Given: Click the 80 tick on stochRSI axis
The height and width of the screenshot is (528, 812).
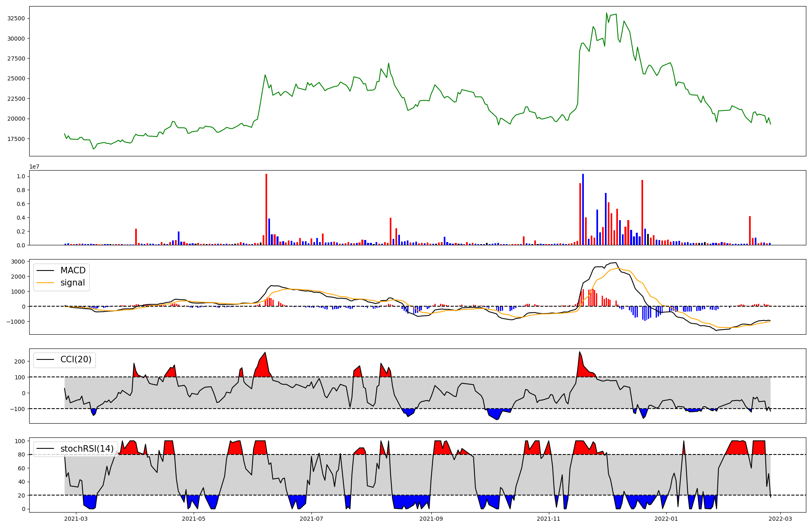Looking at the screenshot, I should tap(21, 454).
